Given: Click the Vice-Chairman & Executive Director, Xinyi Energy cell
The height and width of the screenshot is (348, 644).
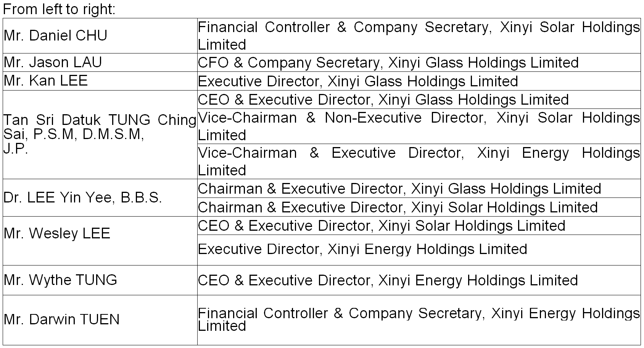Looking at the screenshot, I should click(419, 161).
